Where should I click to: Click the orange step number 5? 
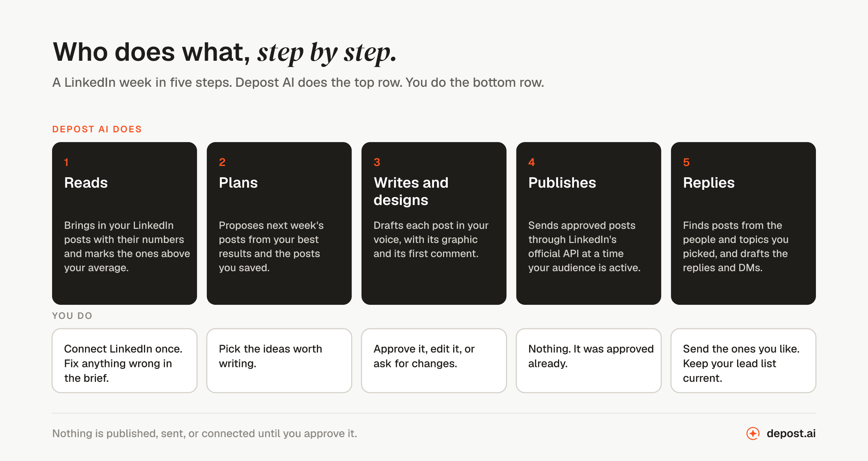(x=686, y=162)
